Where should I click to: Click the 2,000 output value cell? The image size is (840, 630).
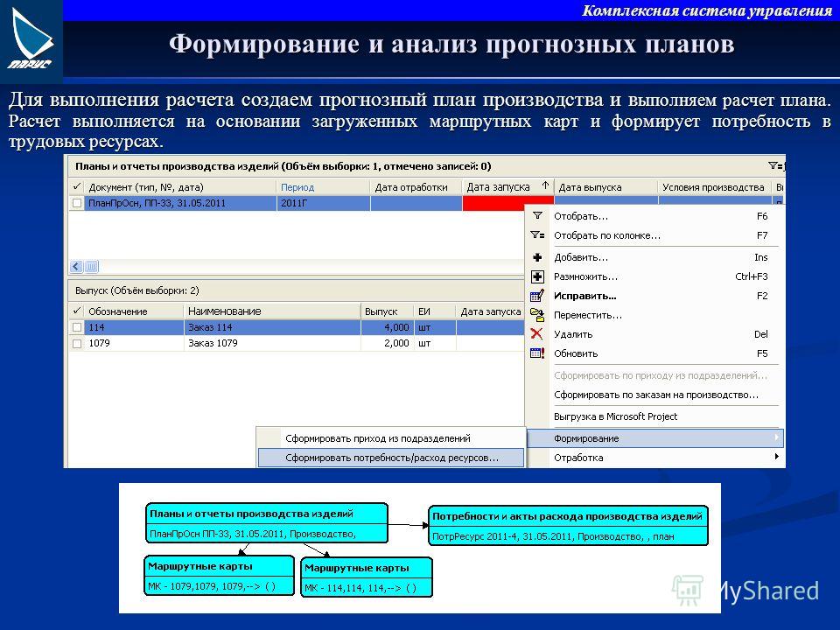pos(387,343)
